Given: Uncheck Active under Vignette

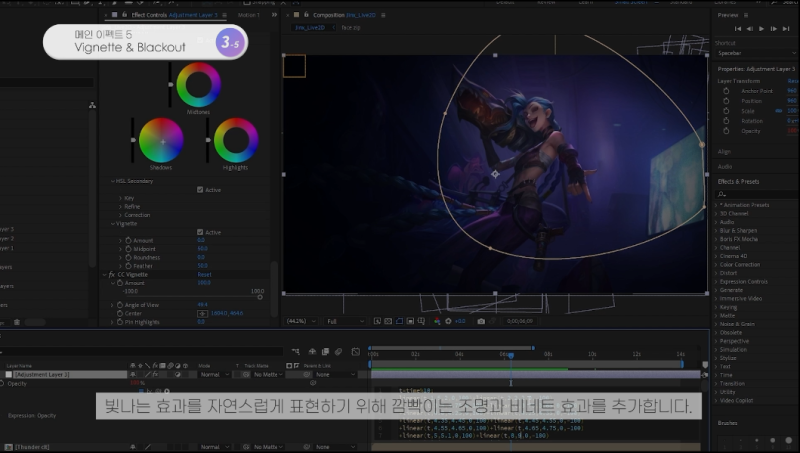Looking at the screenshot, I should [201, 232].
